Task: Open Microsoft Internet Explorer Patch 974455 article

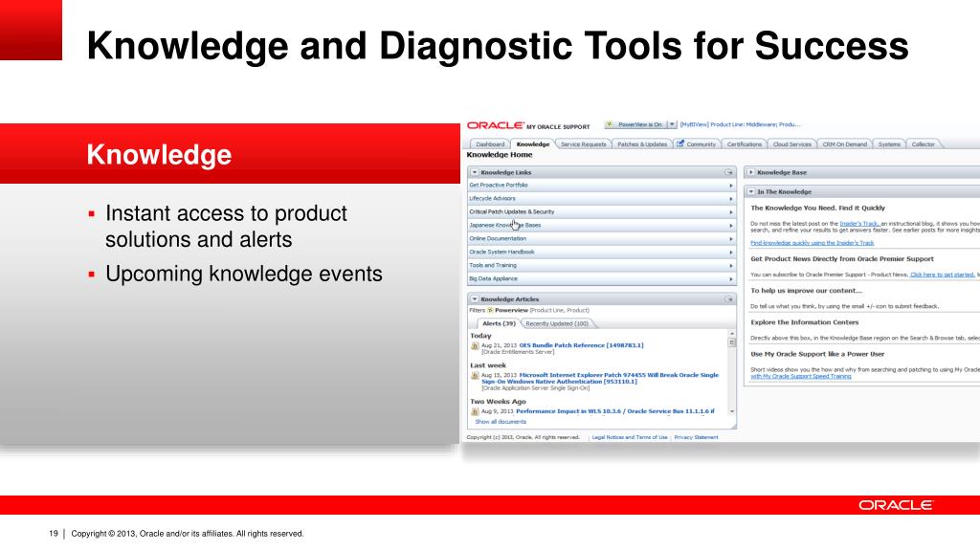Action: tap(600, 378)
